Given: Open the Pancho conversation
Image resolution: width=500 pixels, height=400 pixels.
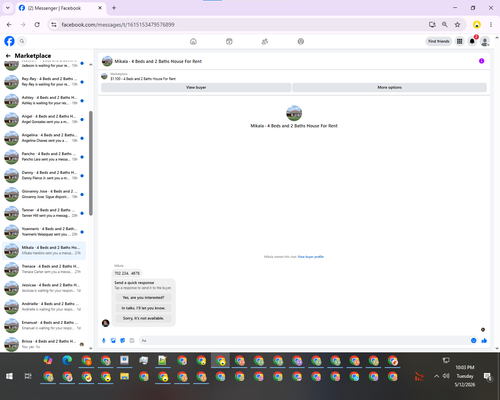Looking at the screenshot, I should [x=44, y=157].
